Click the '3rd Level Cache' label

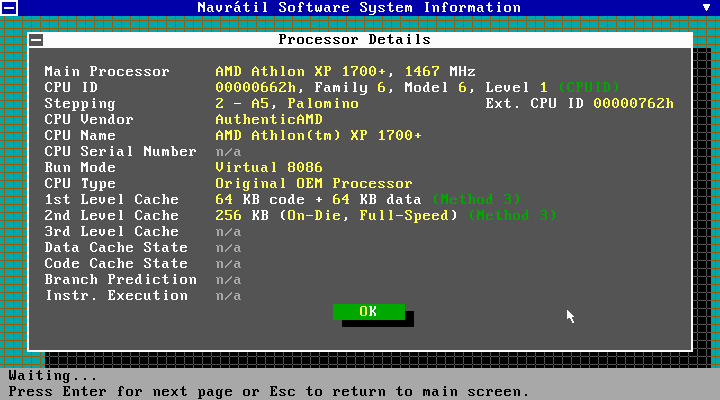tap(112, 232)
